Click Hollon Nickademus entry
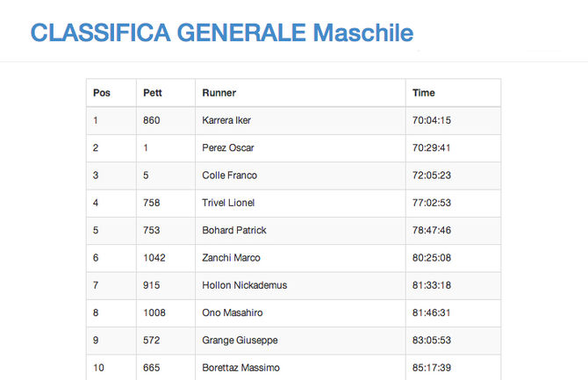This screenshot has height=380, width=588. tap(244, 285)
